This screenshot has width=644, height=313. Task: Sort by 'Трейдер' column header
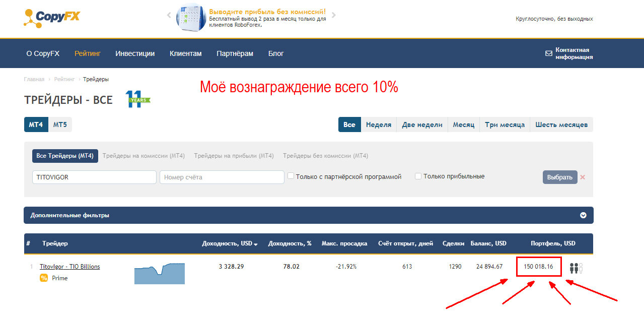pyautogui.click(x=55, y=243)
